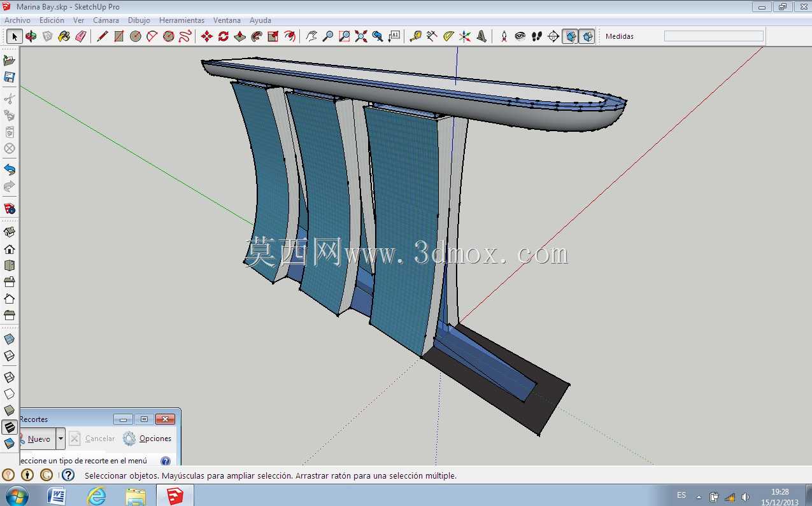Select the Scale tool
The width and height of the screenshot is (812, 506).
click(x=273, y=36)
